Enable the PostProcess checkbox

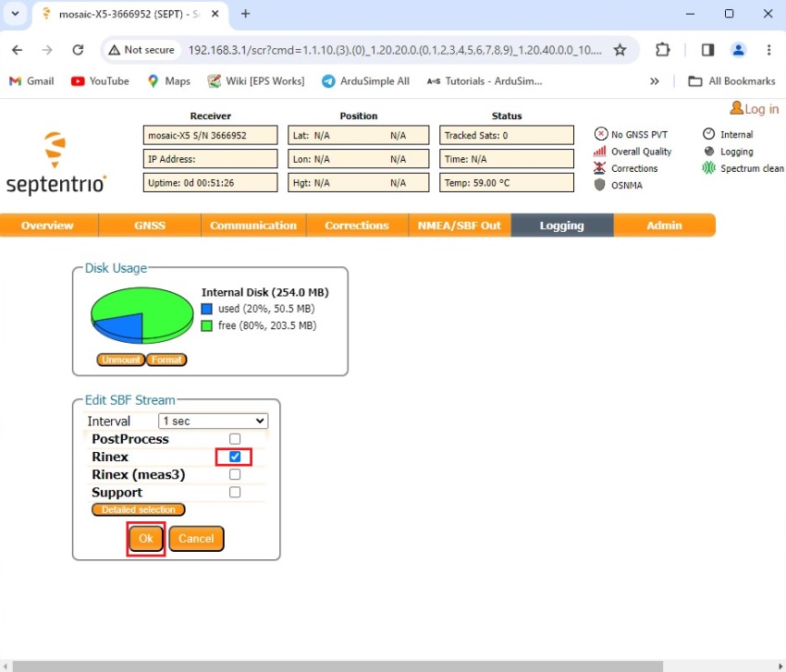[x=235, y=439]
